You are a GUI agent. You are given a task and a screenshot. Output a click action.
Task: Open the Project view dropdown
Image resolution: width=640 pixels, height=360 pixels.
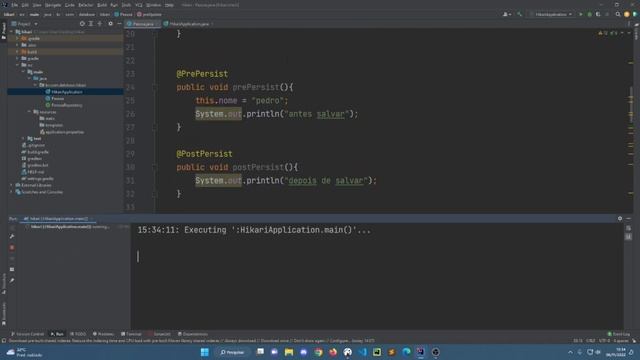24,24
